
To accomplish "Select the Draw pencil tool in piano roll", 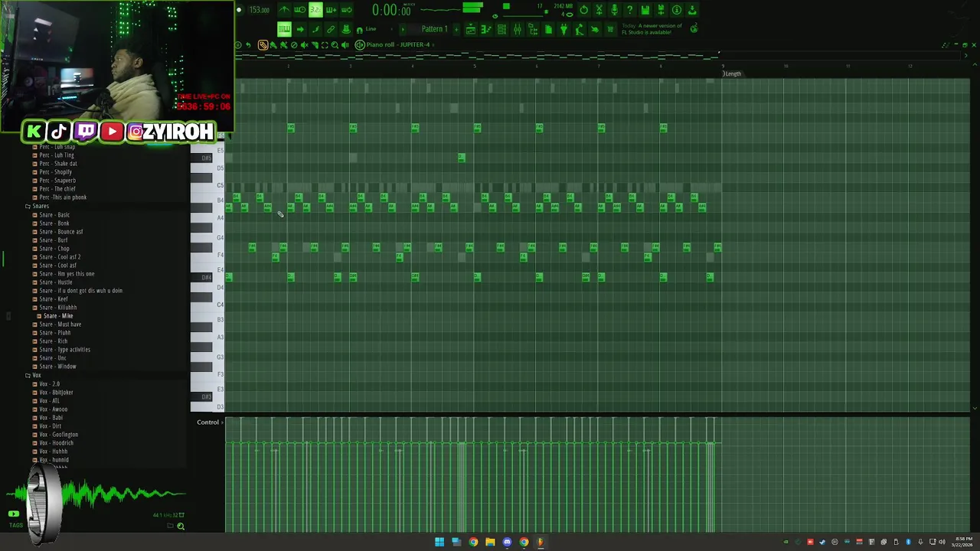I will (x=263, y=44).
